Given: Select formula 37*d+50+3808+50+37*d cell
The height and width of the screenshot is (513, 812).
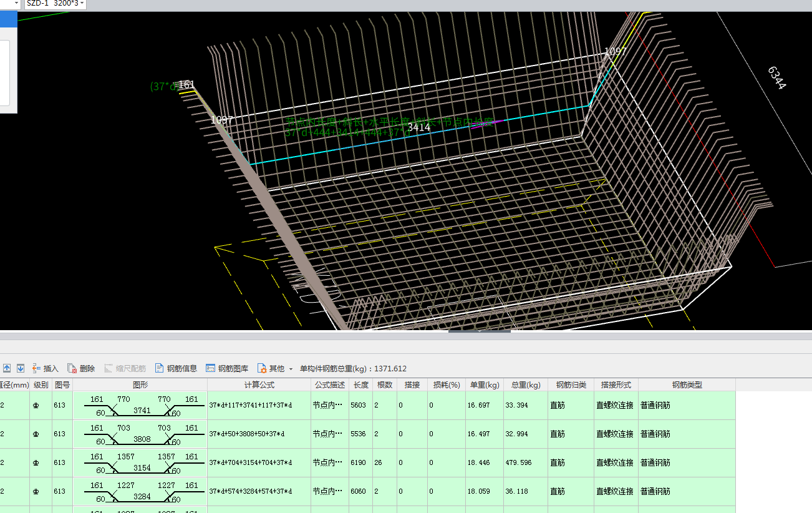Looking at the screenshot, I should pyautogui.click(x=259, y=434).
